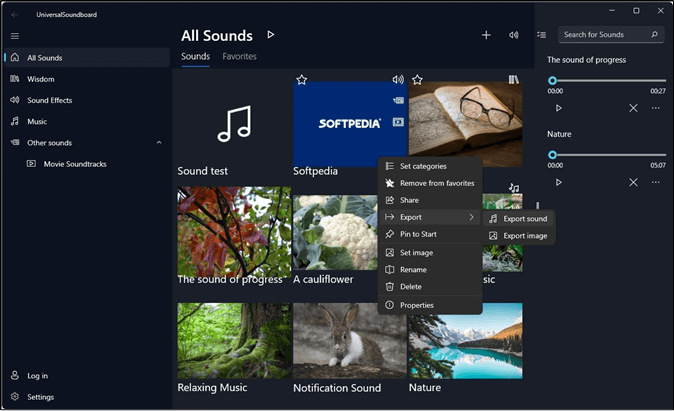Toggle favorite star on Softpedia tile
674x411 pixels.
301,80
